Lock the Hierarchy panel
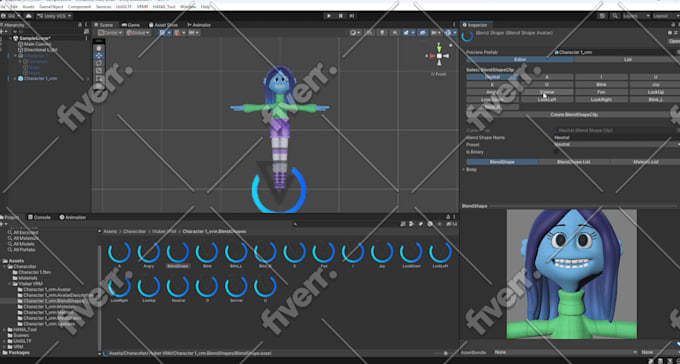Screen dimensions: 680x364 click(80, 25)
